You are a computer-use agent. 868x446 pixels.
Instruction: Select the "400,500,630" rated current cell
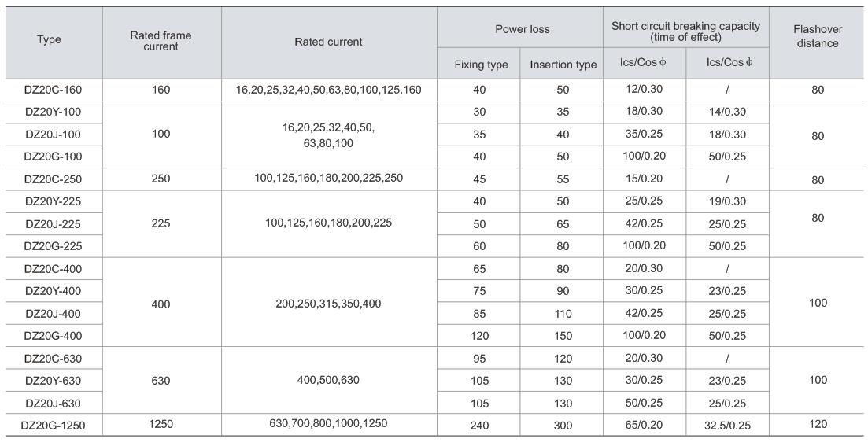[x=328, y=380]
